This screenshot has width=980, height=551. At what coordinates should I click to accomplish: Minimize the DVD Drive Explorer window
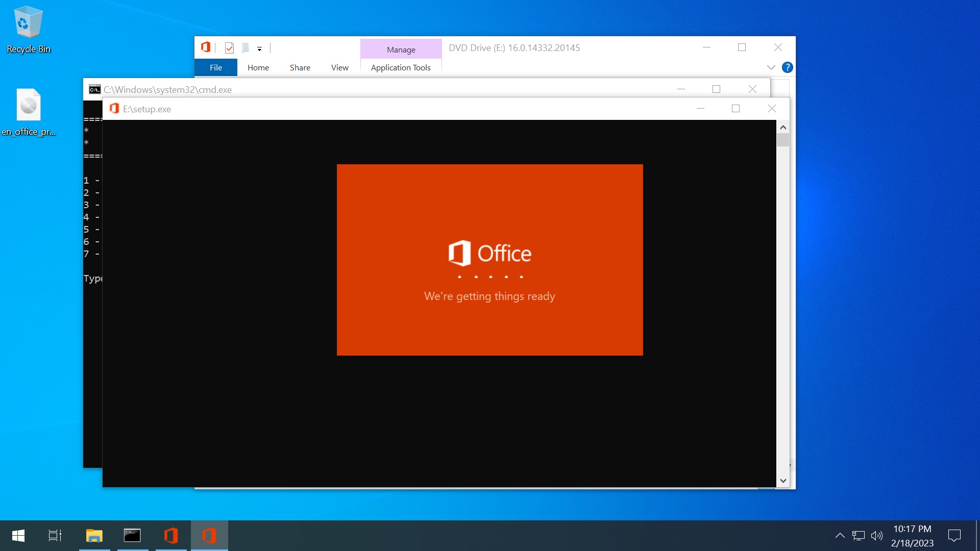click(x=706, y=47)
